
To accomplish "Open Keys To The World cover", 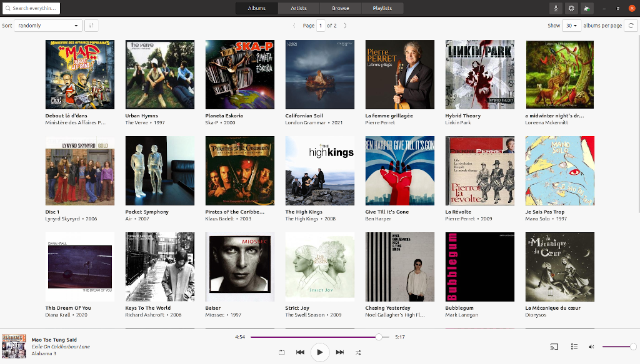I will [x=160, y=267].
